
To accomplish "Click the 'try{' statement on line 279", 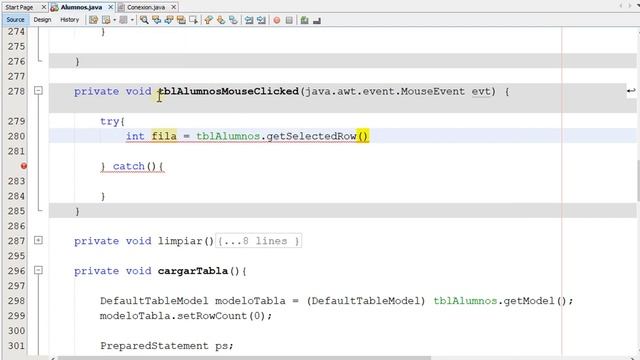I will 113,122.
